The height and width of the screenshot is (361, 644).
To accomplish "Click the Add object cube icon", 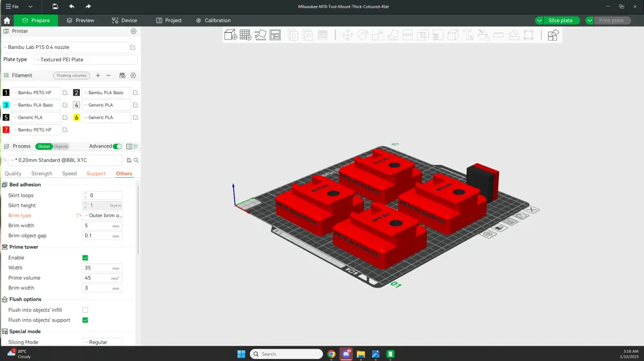I will point(231,35).
